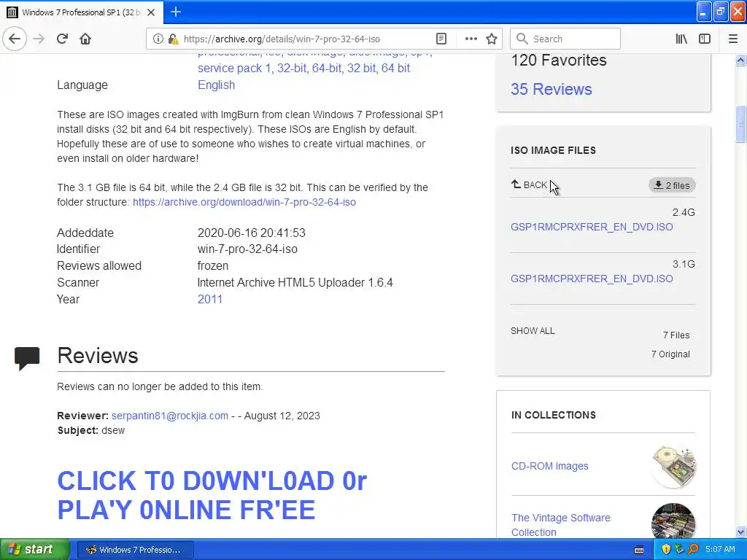Screen dimensions: 747x560
Task: Collapse ISO files with BACK
Action: pos(530,184)
